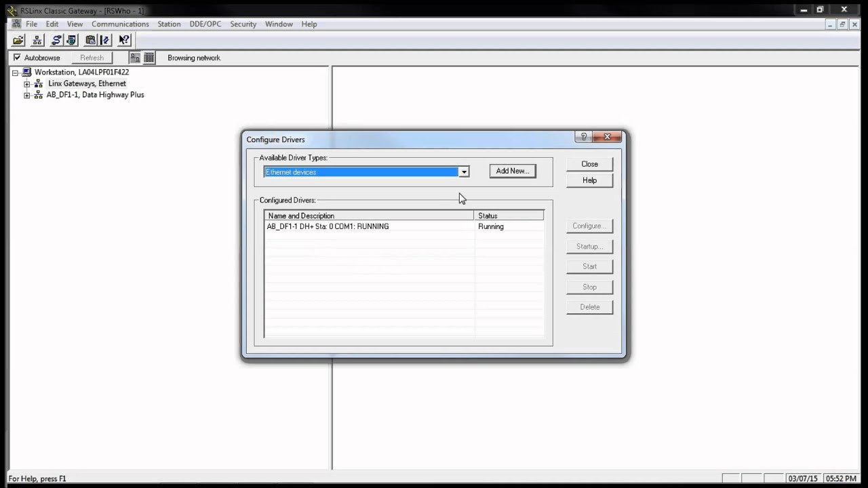Click the Refresh button
Viewport: 868px width, 488px height.
tap(92, 58)
